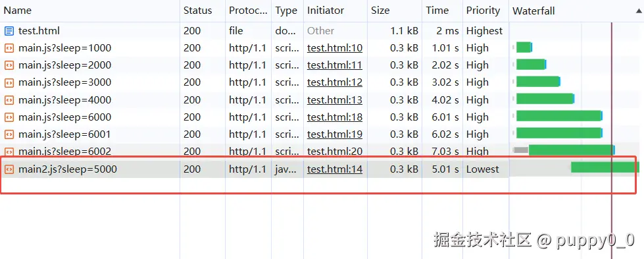Open initiator link test.html:20
644x259 pixels.
[x=335, y=152]
